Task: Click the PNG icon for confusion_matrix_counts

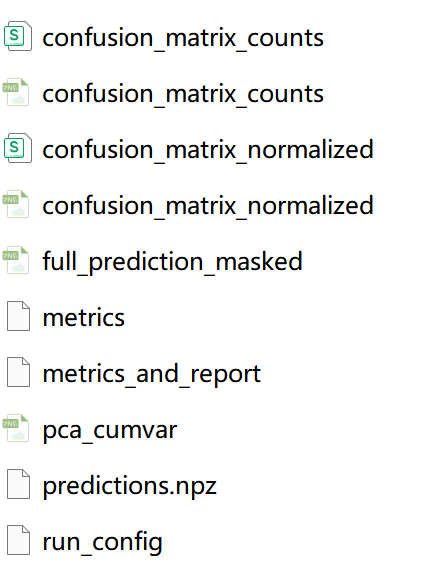Action: (x=16, y=92)
